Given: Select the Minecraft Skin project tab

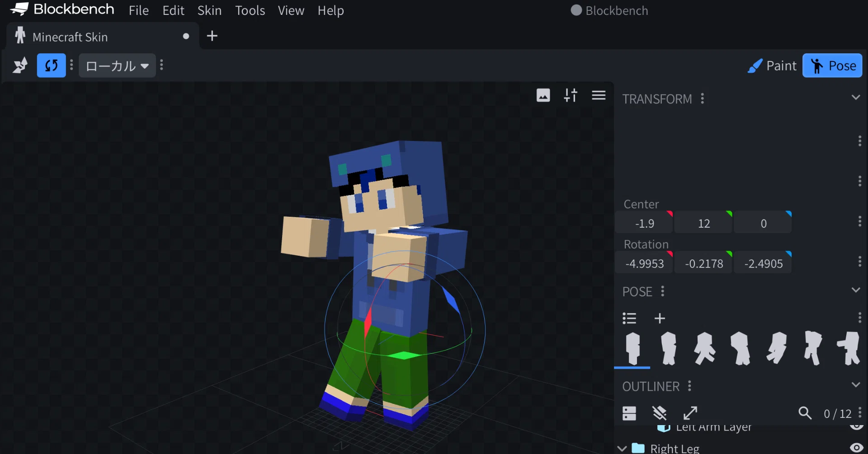Looking at the screenshot, I should click(103, 37).
